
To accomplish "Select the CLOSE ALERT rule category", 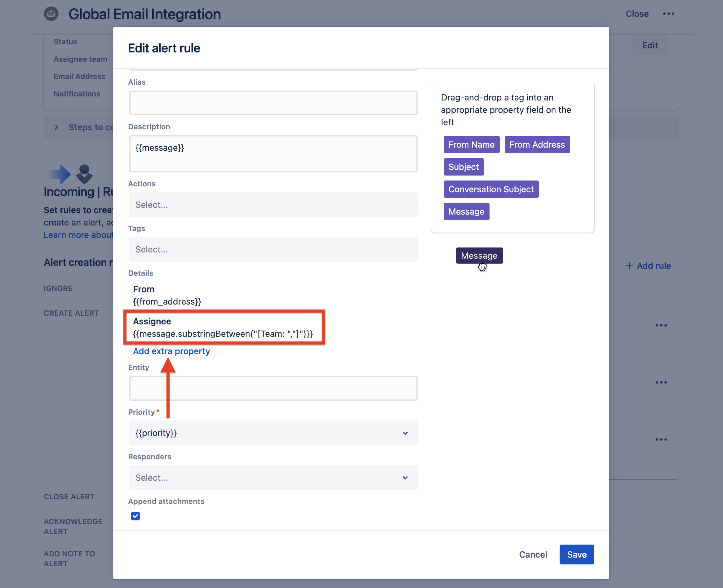I will point(69,497).
